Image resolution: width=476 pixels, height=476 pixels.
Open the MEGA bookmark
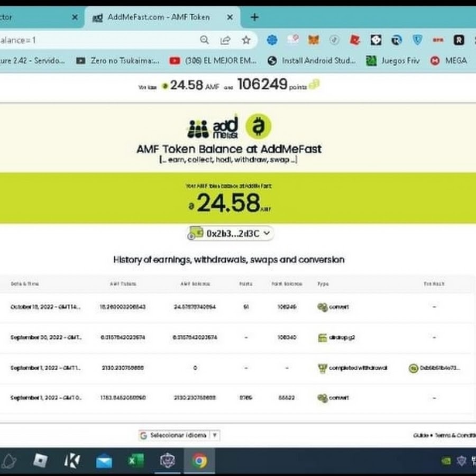point(448,61)
